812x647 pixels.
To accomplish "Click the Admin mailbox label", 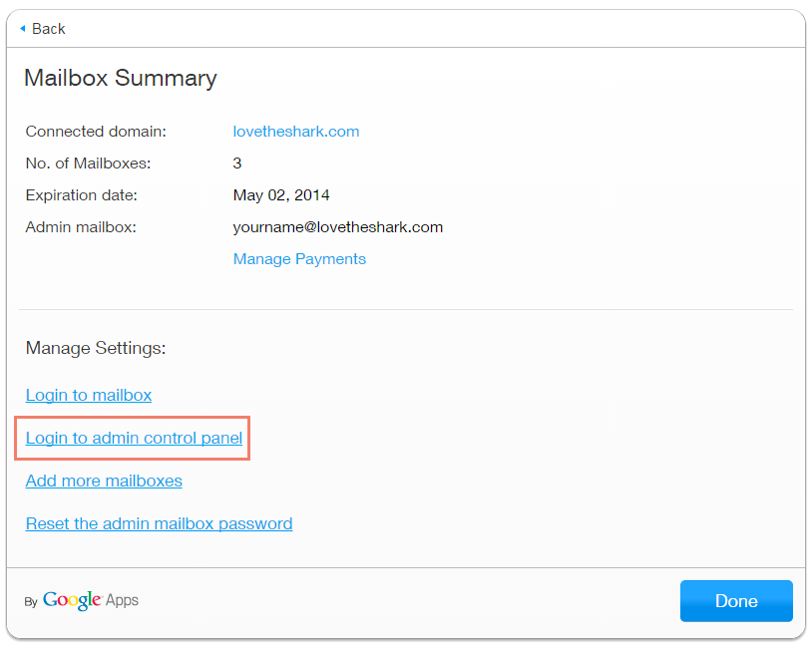I will (81, 227).
